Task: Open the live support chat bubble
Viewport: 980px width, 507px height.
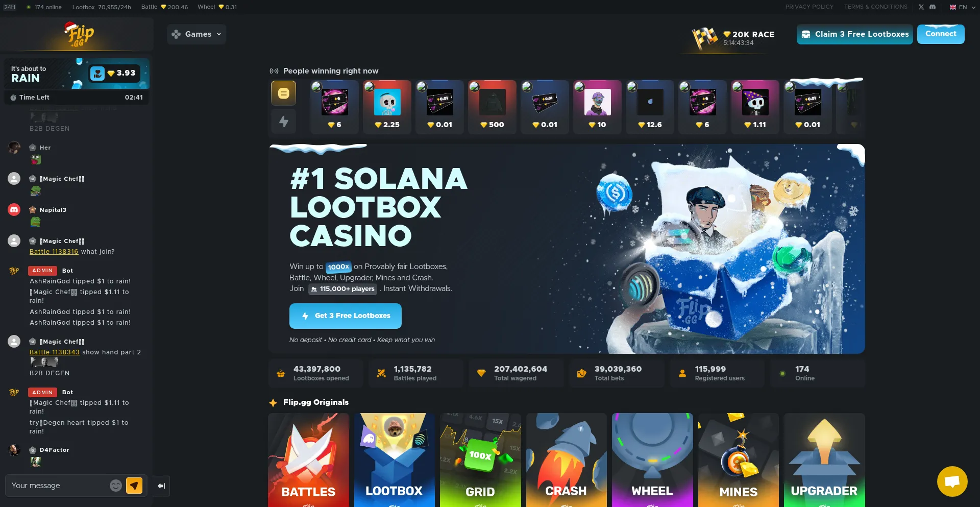Action: click(x=952, y=481)
